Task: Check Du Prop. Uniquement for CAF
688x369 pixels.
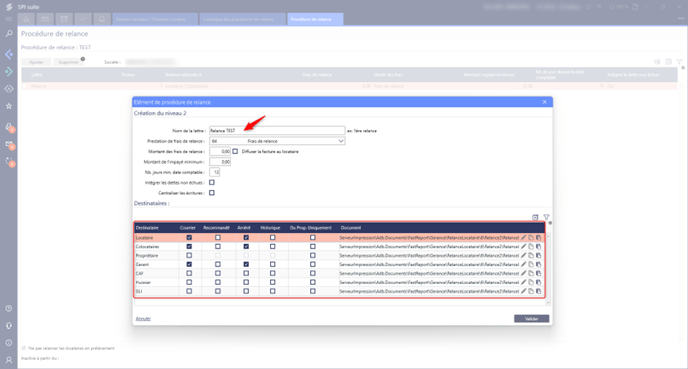Action: click(312, 273)
